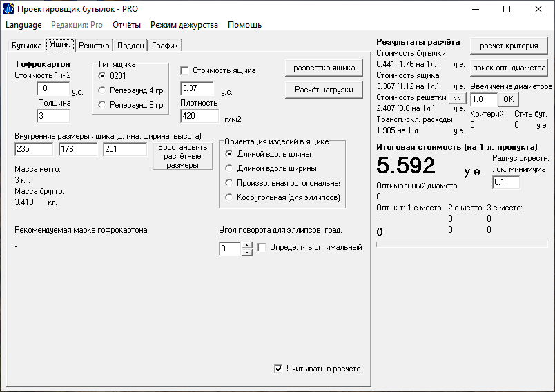The width and height of the screenshot is (555, 392).
Task: Click the Масса брутто value 3.419
Action: (24, 202)
